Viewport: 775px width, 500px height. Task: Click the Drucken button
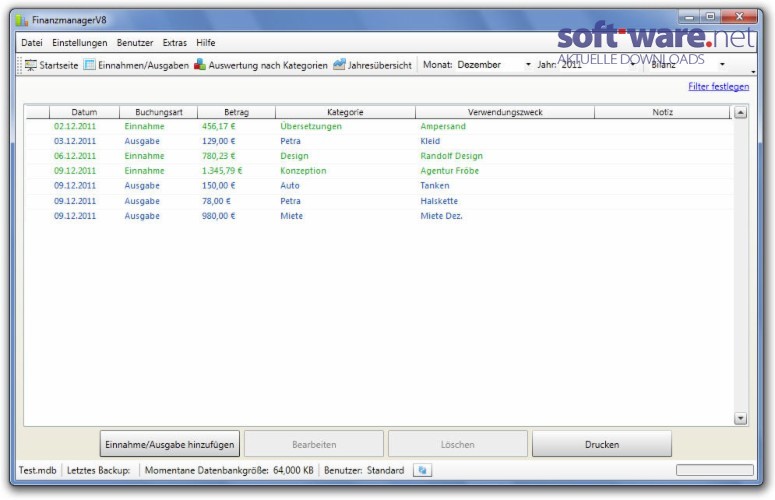602,444
